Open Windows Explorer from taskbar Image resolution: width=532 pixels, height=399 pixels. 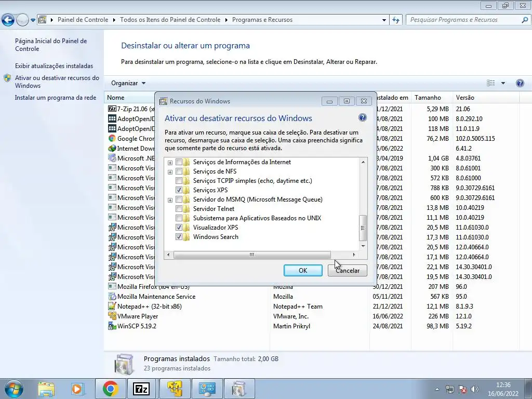tap(46, 389)
